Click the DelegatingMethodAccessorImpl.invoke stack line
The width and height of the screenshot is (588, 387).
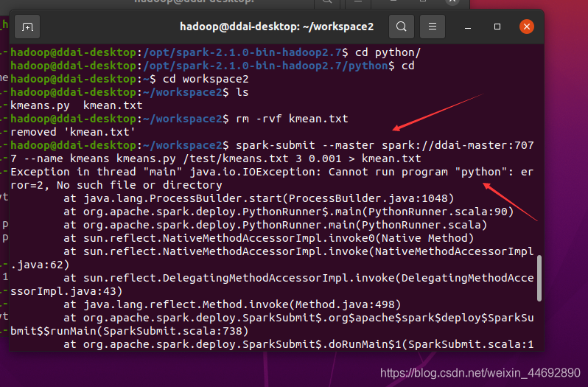coord(272,285)
